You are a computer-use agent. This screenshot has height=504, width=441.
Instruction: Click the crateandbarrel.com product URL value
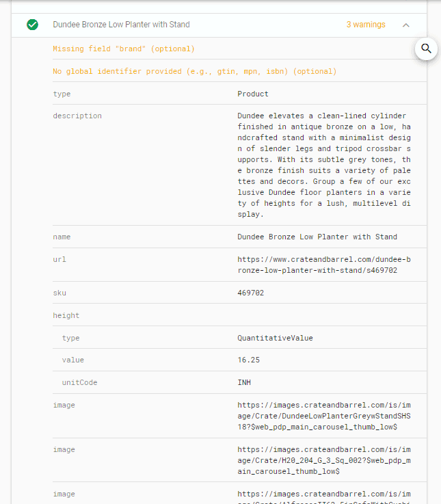pyautogui.click(x=324, y=265)
